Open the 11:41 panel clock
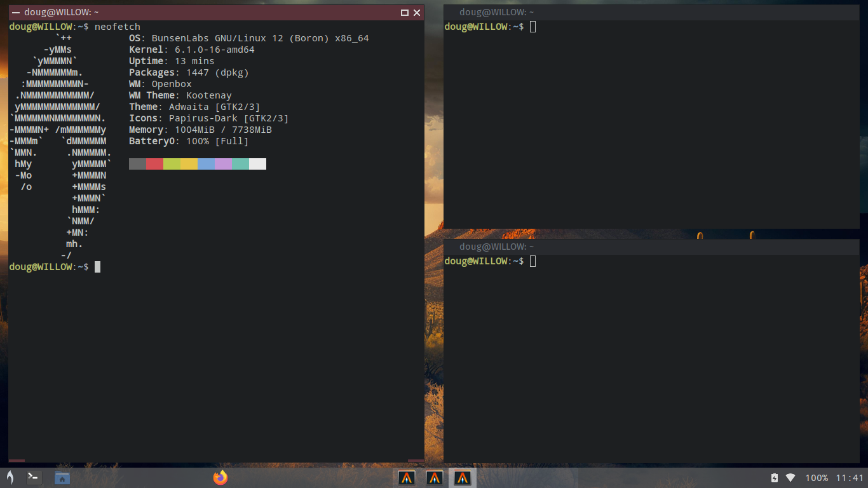This screenshot has width=868, height=488. [850, 478]
